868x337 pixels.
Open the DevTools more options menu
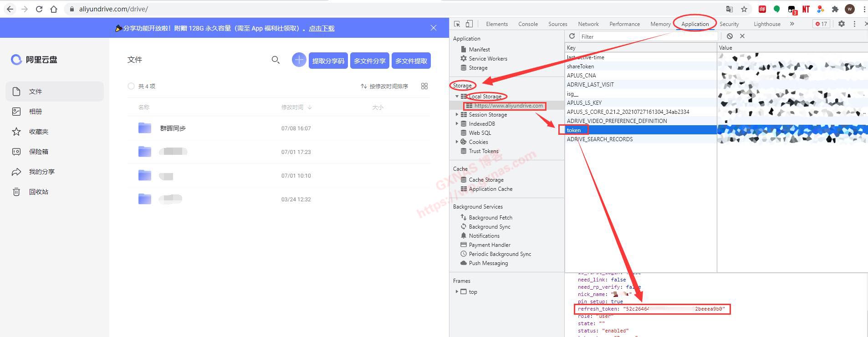point(854,24)
